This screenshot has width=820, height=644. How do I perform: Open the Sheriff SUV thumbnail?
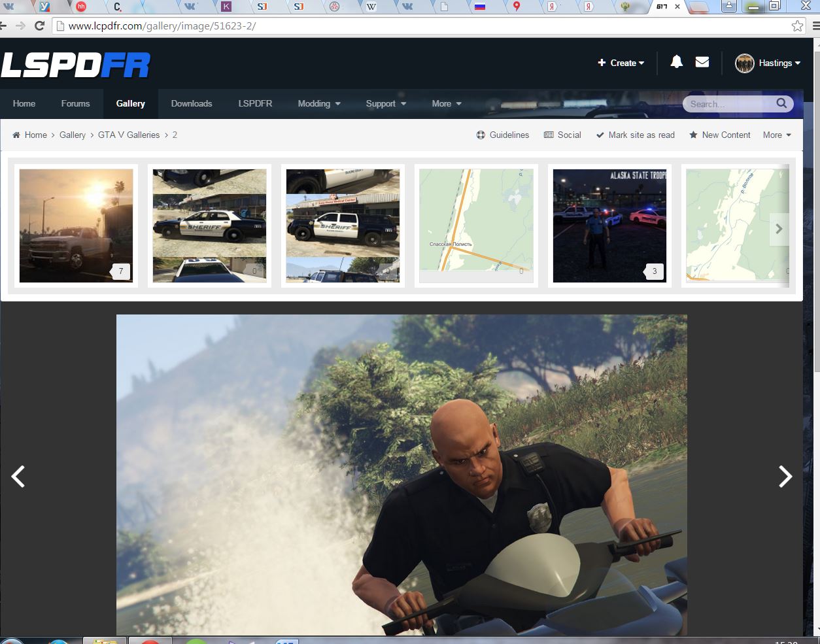(x=343, y=226)
